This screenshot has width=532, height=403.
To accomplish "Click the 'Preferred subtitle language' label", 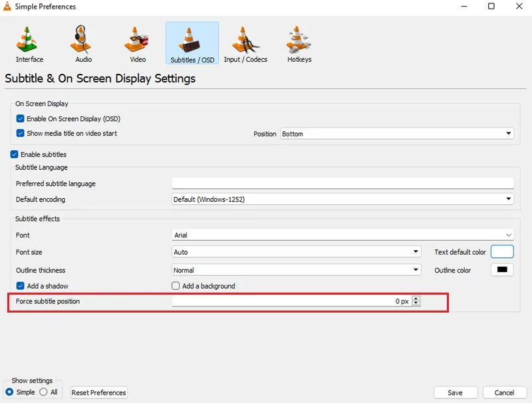I will (x=56, y=184).
